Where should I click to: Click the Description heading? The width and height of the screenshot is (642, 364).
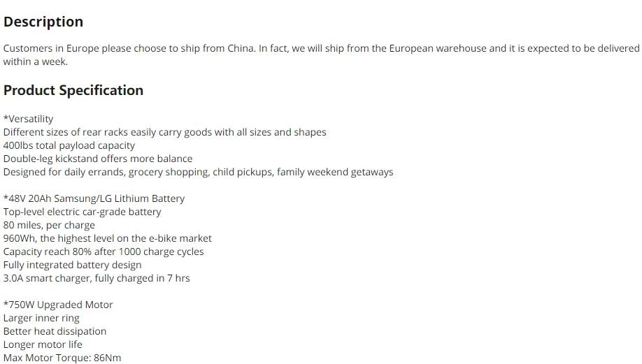click(x=43, y=22)
